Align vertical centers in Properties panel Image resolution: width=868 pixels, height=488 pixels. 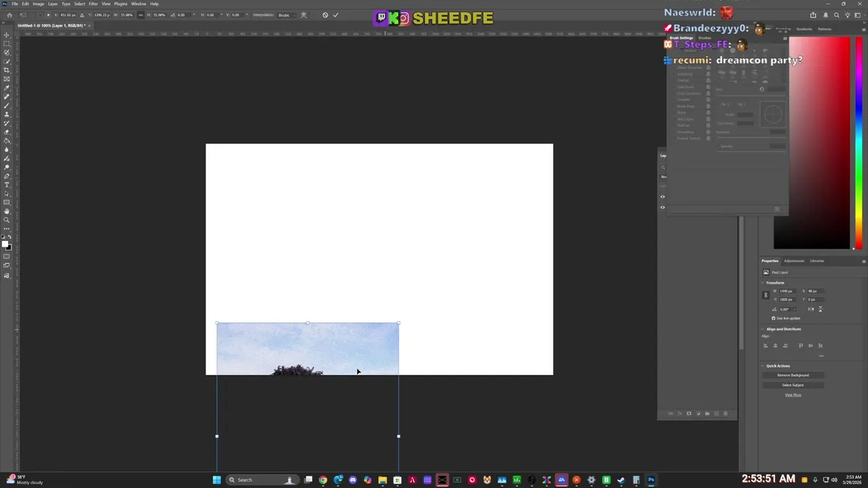click(x=810, y=346)
